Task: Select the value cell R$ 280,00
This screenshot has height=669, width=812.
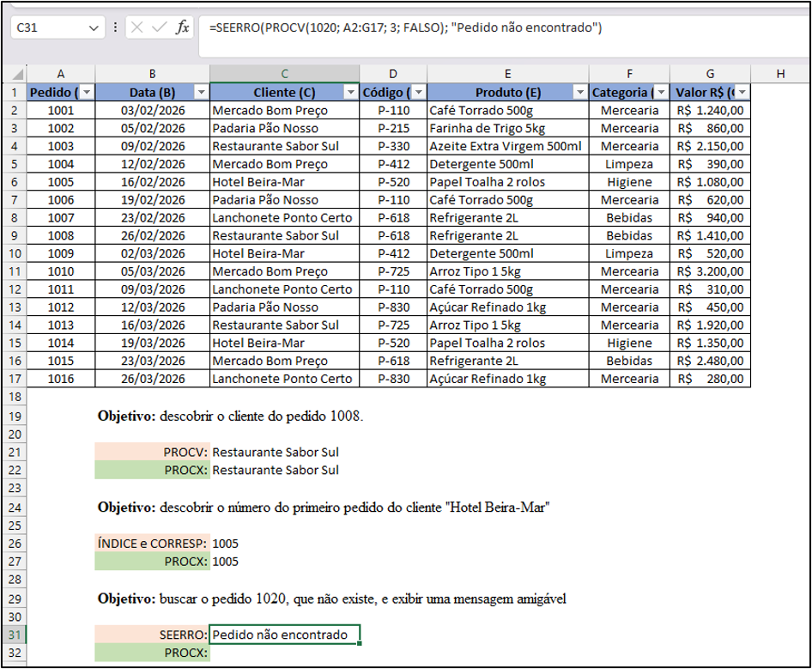Action: point(710,379)
